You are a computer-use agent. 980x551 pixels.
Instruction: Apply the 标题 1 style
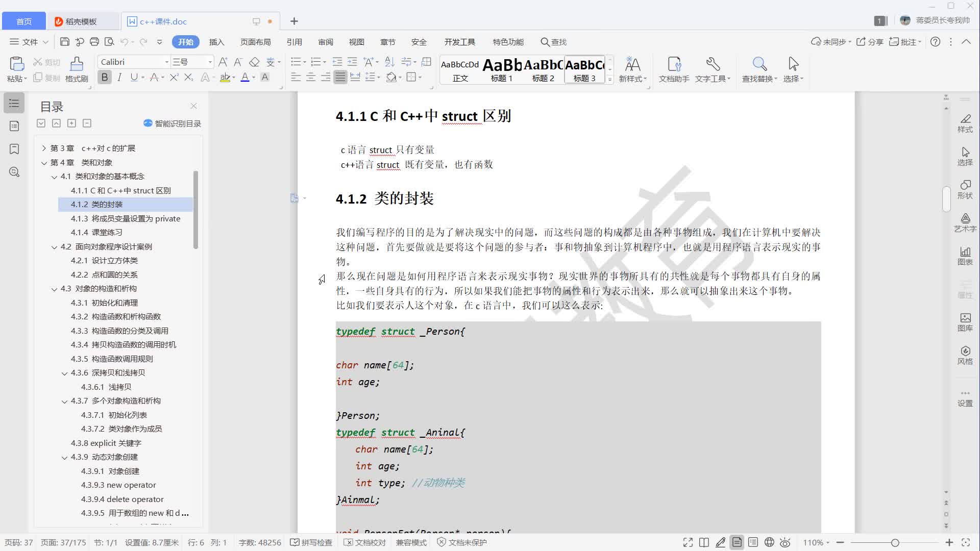[502, 69]
